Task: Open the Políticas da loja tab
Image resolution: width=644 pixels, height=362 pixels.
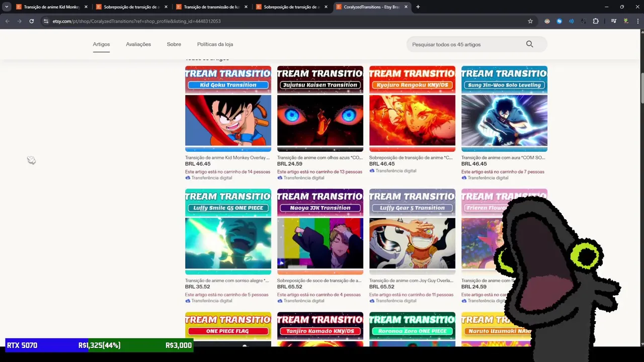Action: [215, 44]
